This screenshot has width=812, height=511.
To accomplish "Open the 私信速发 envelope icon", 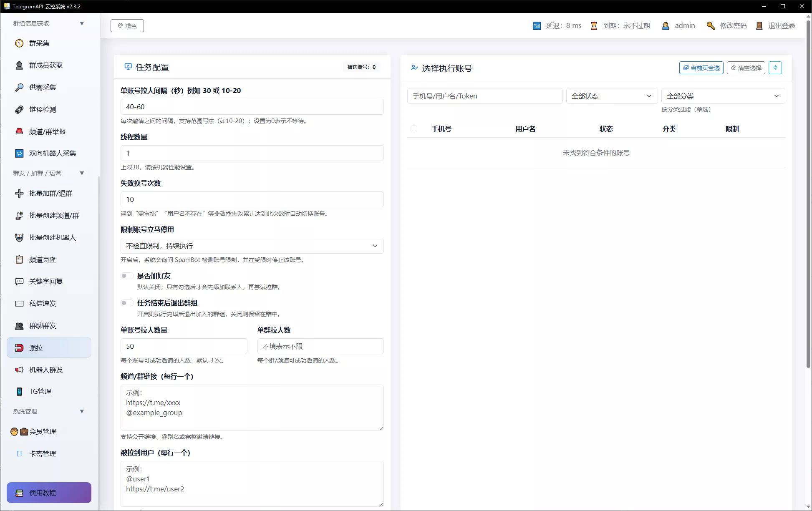I will coord(19,304).
